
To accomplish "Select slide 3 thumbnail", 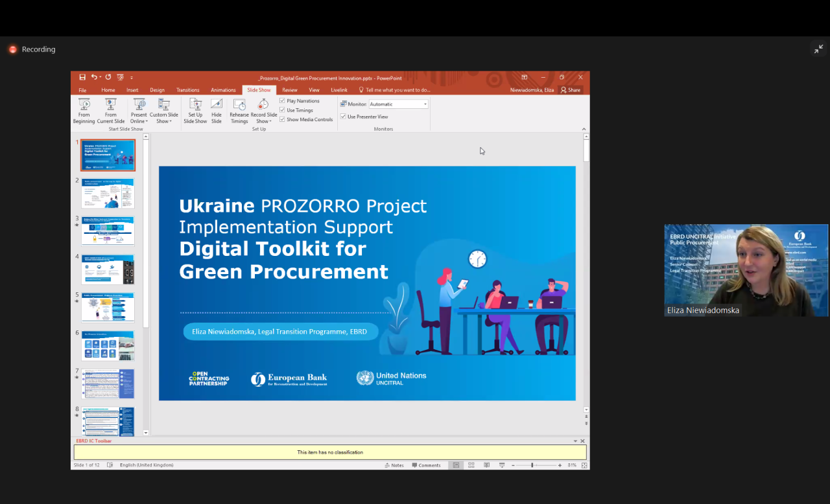I will [108, 231].
